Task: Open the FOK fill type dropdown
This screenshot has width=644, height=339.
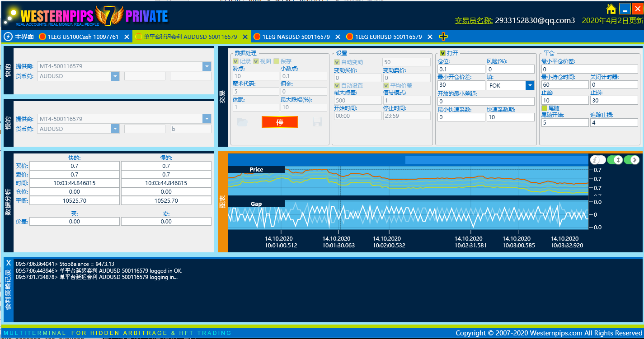Action: click(530, 85)
